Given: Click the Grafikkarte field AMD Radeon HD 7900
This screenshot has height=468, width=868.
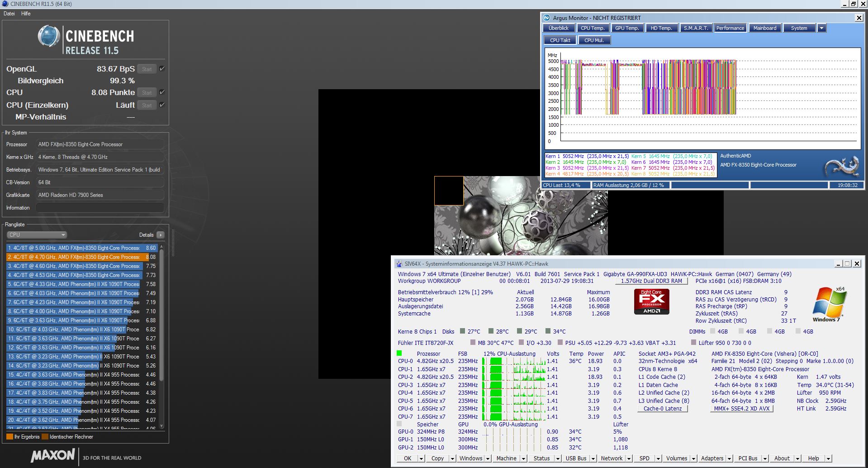Looking at the screenshot, I should 100,195.
